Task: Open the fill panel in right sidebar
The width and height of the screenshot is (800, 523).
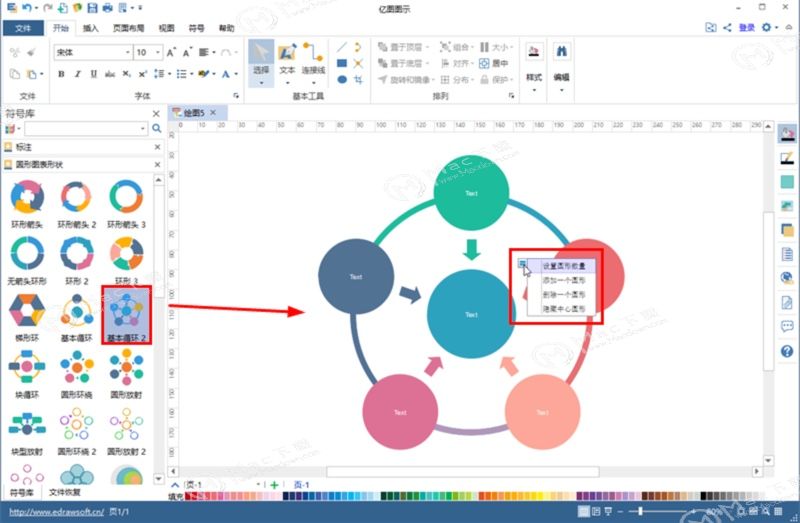Action: click(787, 135)
